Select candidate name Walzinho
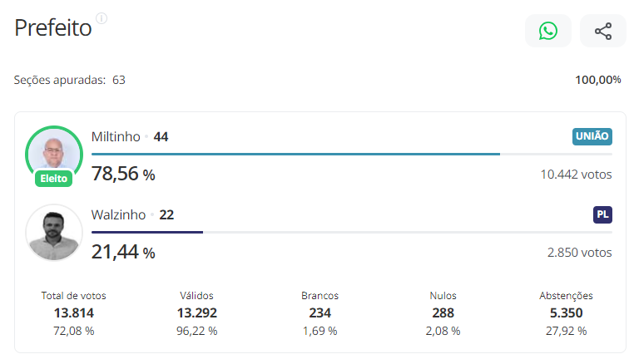 (x=118, y=214)
